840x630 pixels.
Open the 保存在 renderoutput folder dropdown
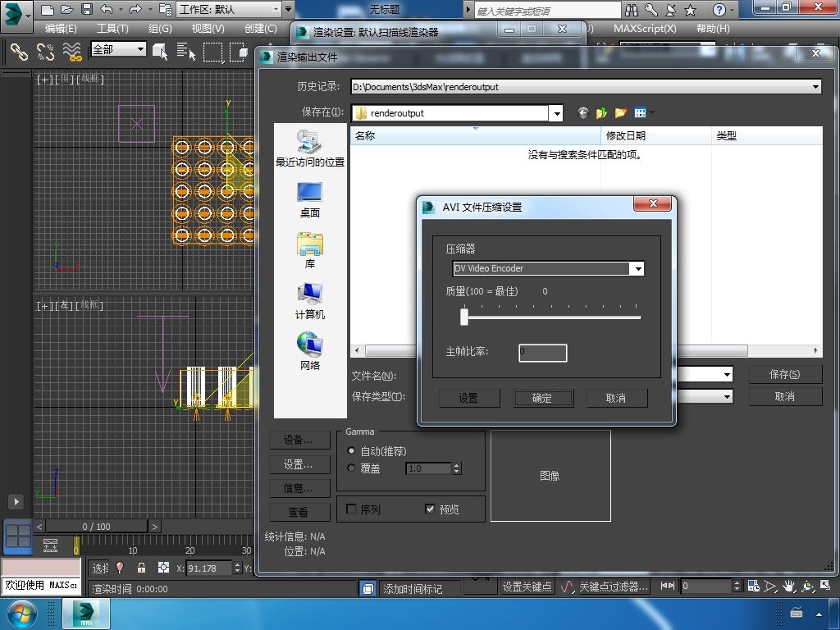click(557, 113)
